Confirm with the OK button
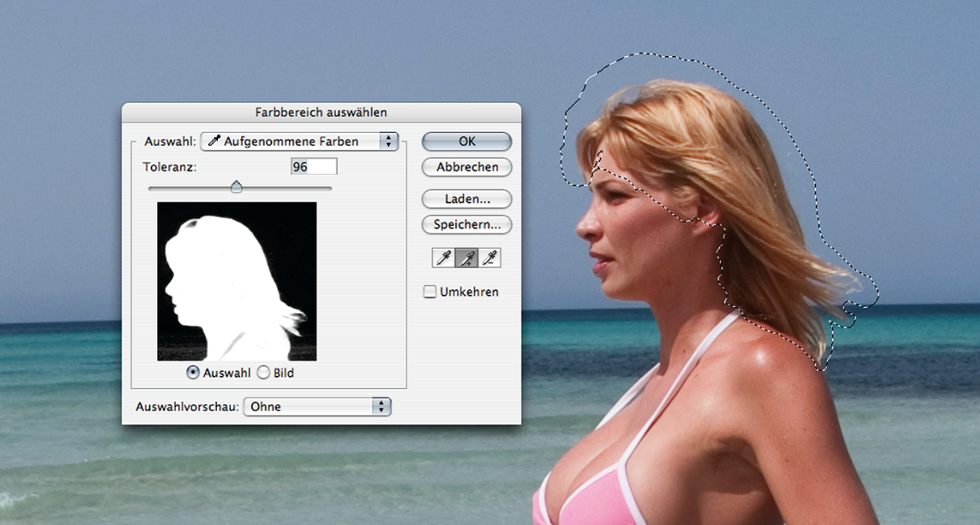 (x=467, y=141)
